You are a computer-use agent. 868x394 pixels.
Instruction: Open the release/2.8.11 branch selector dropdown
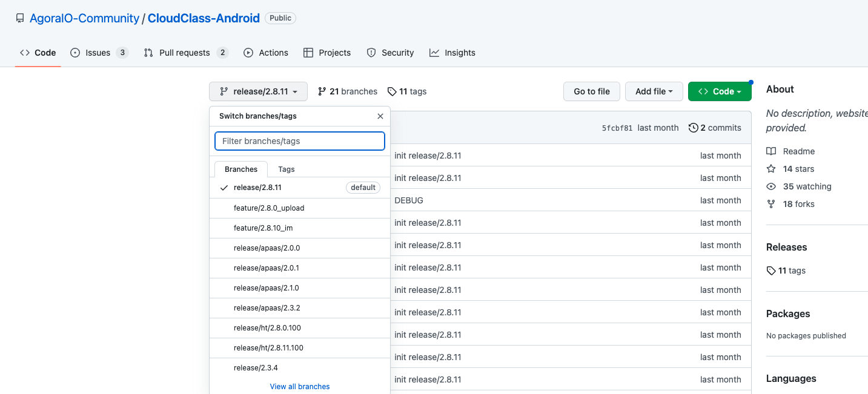(258, 91)
